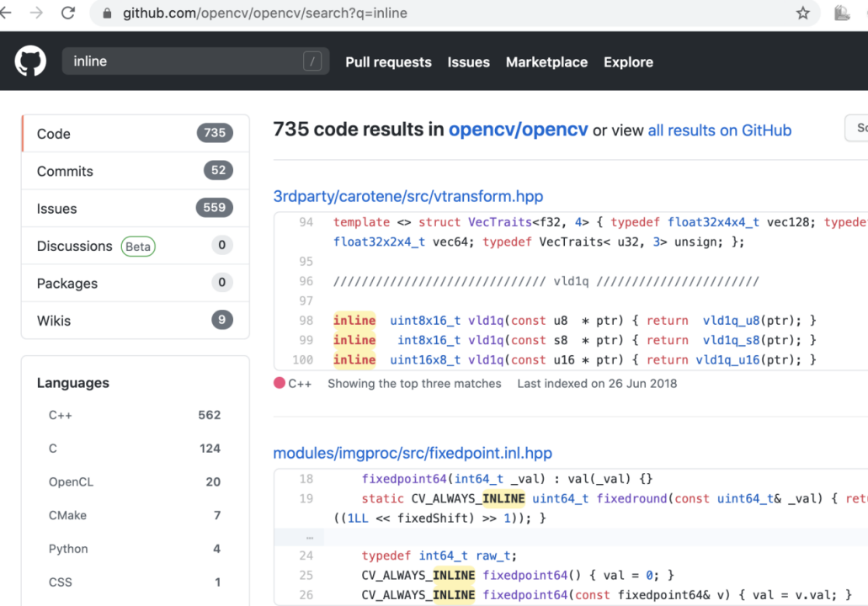Open the partially visible Sort dropdown

856,128
